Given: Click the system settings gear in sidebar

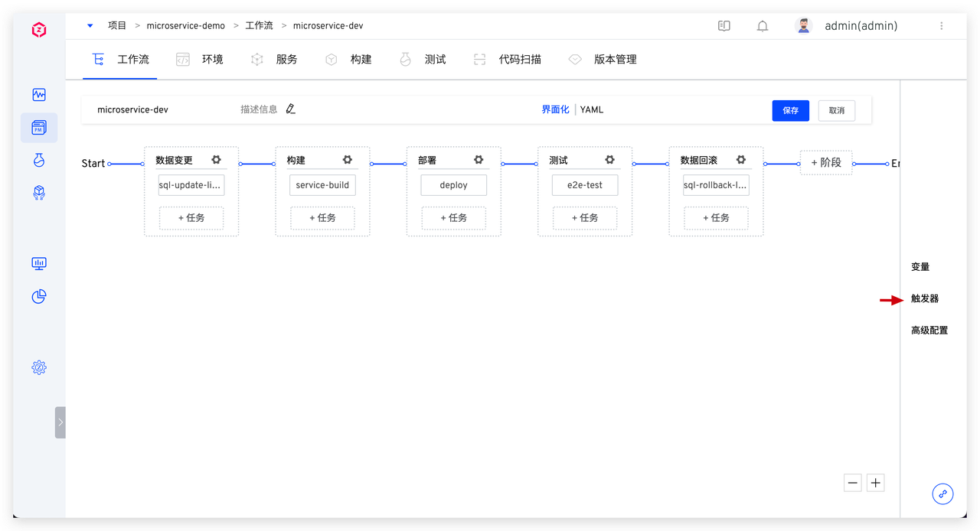Looking at the screenshot, I should [39, 367].
